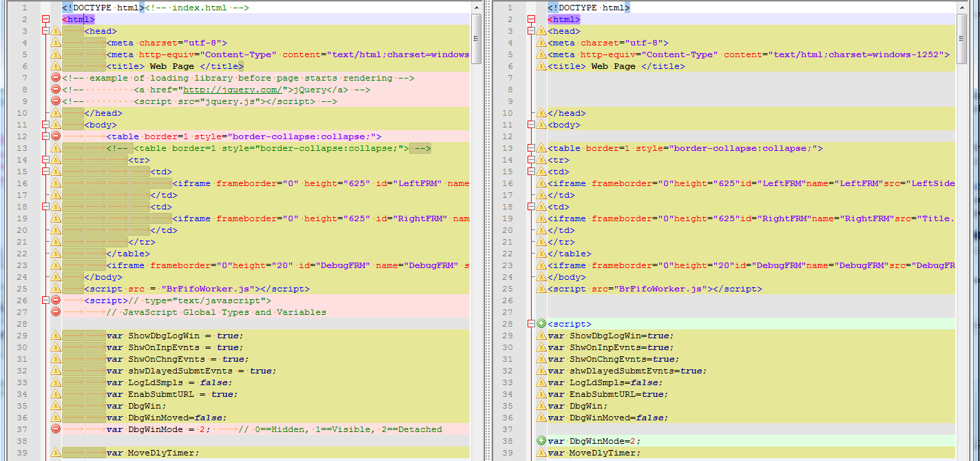Click the warning icon on the ShowDbgLogWin variable line
Screen dimensions: 980x461
[56, 335]
